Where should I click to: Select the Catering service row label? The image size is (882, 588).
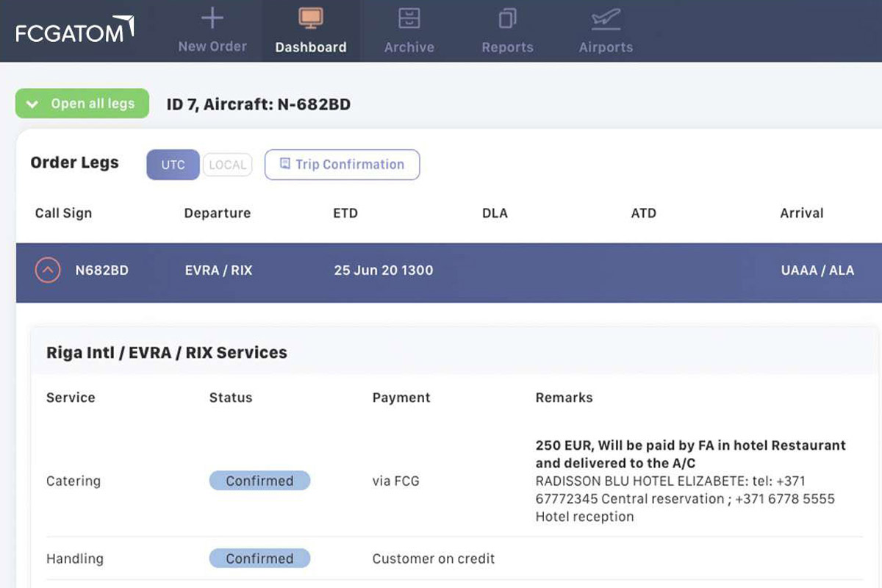pos(73,481)
